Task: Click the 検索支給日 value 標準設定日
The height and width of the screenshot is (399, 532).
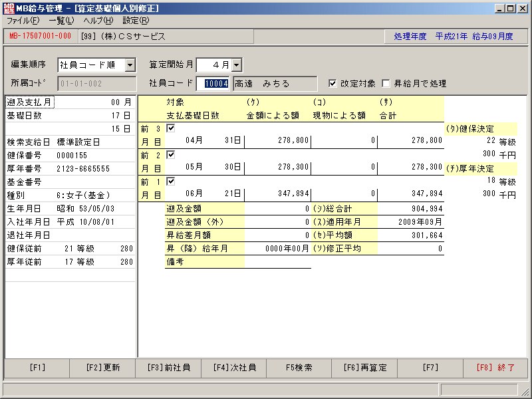Action: coord(78,142)
